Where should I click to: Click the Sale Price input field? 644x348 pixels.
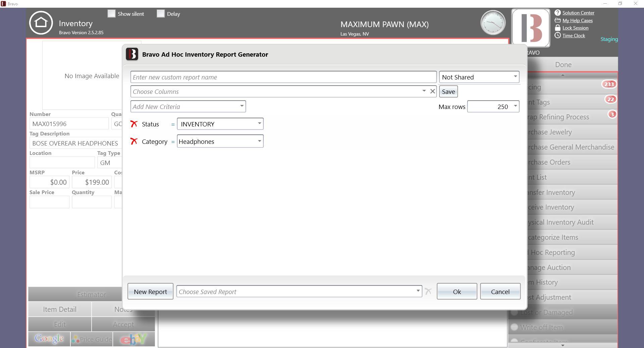click(x=49, y=202)
